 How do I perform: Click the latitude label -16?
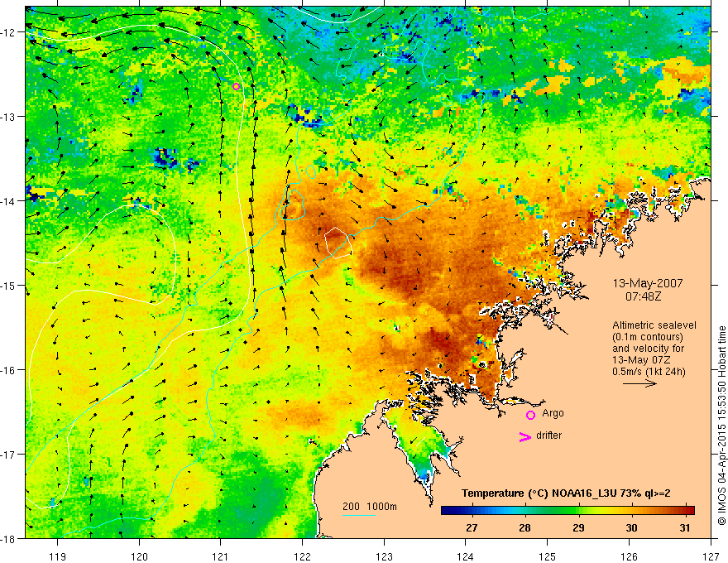pos(8,370)
